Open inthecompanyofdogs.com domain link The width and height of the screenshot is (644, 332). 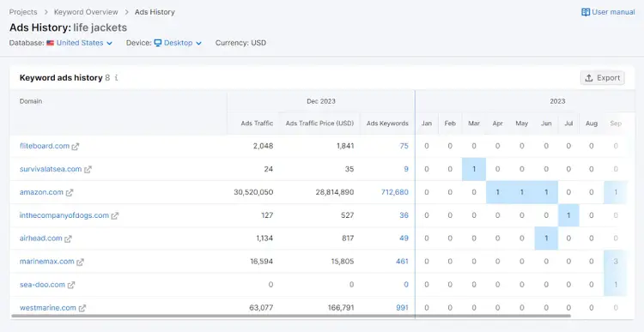click(64, 215)
